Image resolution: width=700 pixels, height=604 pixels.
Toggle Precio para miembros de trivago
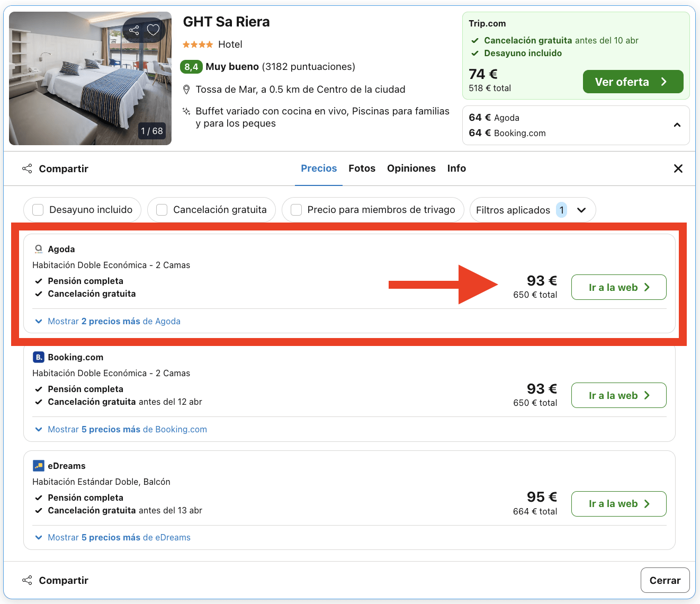(x=297, y=210)
